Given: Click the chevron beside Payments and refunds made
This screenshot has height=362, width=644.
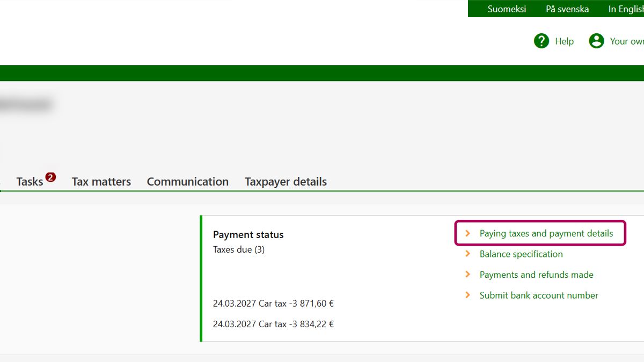Looking at the screenshot, I should 468,274.
